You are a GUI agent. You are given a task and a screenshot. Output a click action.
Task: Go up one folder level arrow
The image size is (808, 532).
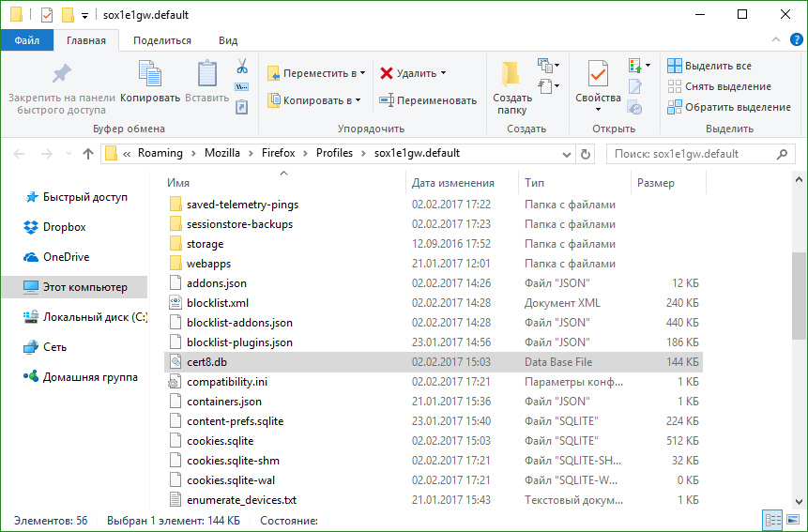(88, 154)
